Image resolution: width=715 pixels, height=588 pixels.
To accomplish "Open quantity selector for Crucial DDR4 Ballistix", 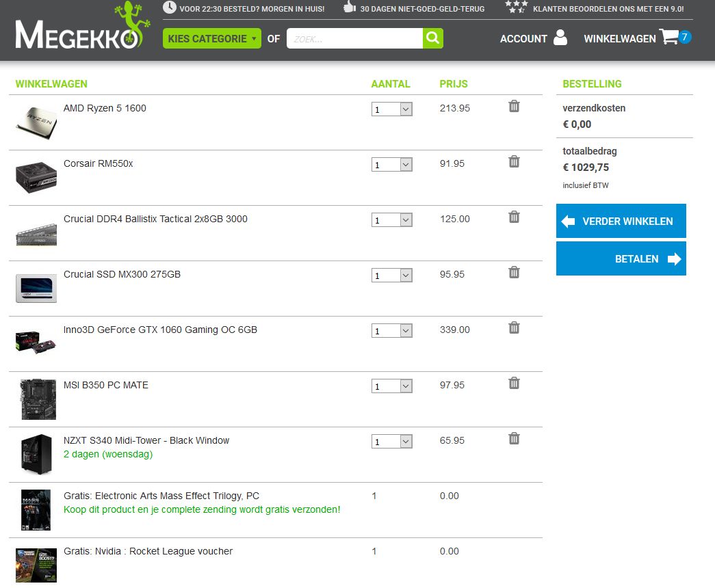I will tap(391, 219).
